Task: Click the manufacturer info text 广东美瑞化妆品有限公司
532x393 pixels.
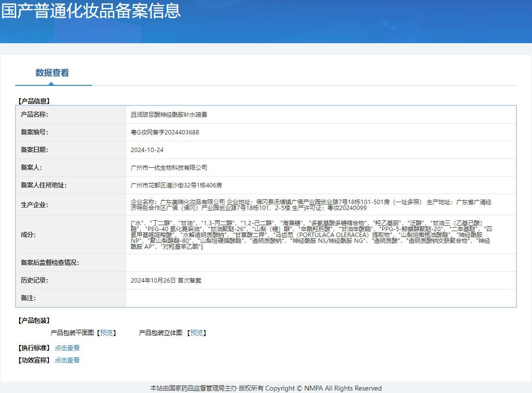Action: pyautogui.click(x=192, y=202)
